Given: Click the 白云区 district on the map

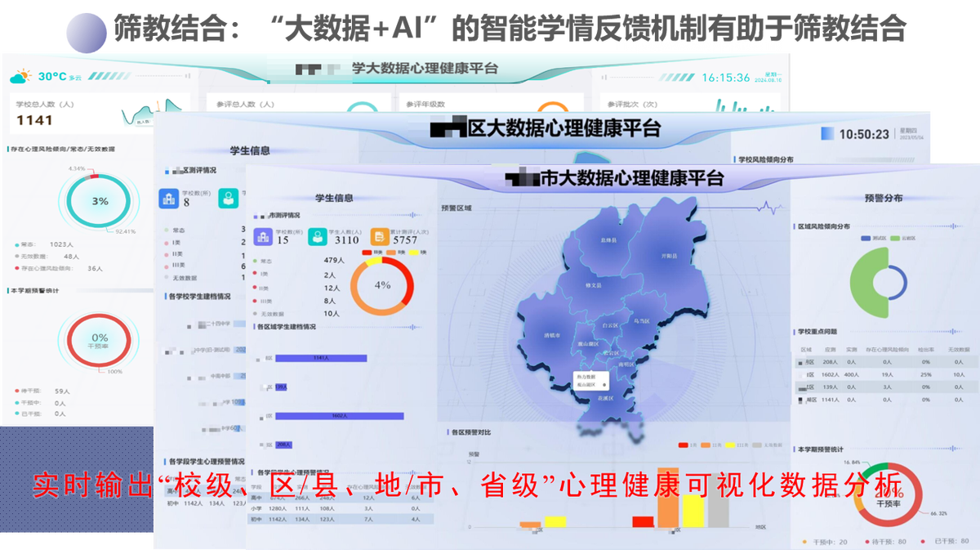Looking at the screenshot, I should [609, 324].
